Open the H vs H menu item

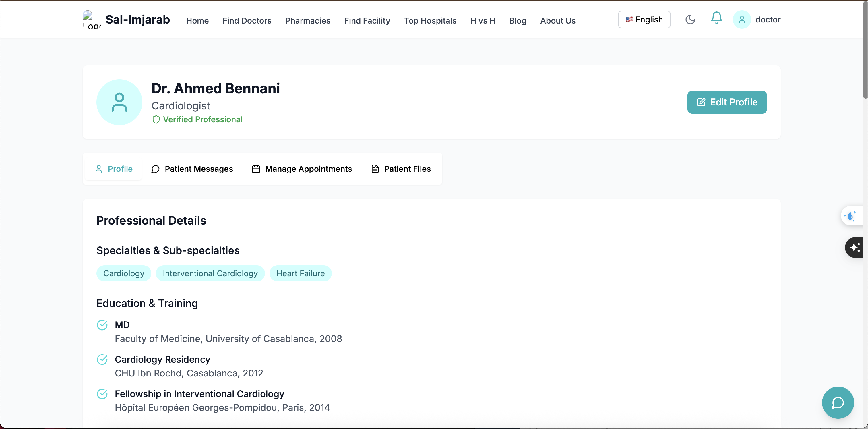(x=483, y=21)
